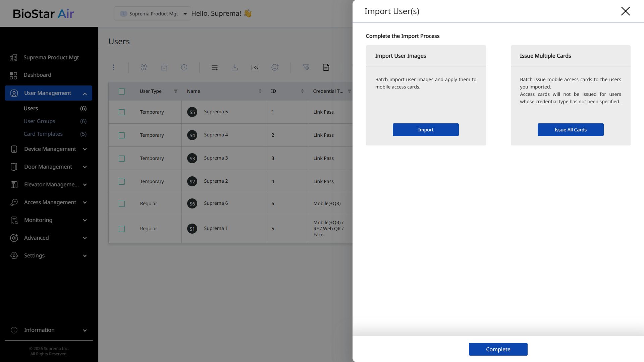
Task: Click the lock icon in users toolbar
Action: (x=164, y=67)
